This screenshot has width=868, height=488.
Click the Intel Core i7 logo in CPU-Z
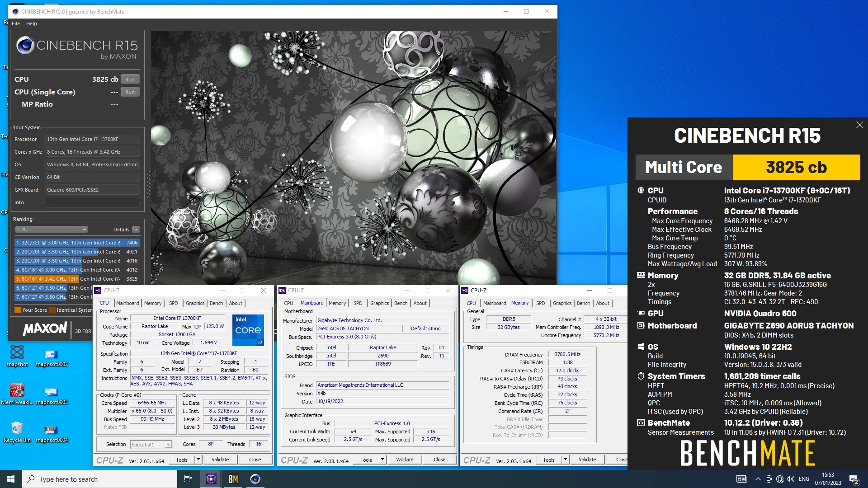[248, 330]
